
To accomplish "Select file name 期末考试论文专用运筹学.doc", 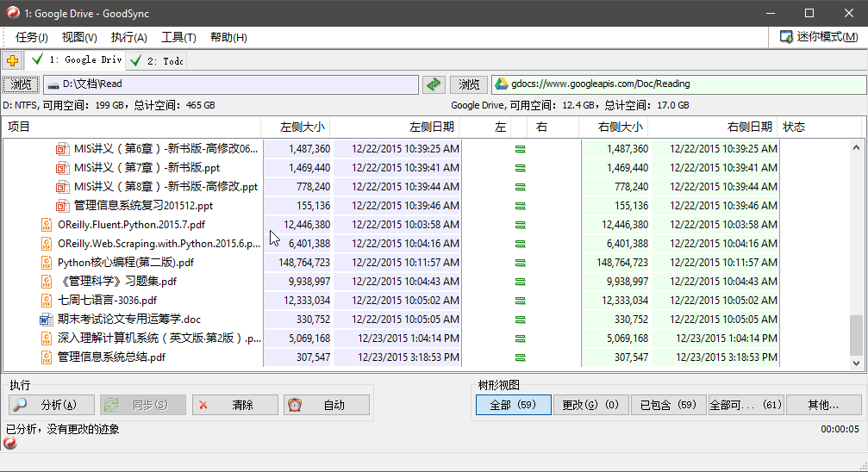I will tap(129, 320).
